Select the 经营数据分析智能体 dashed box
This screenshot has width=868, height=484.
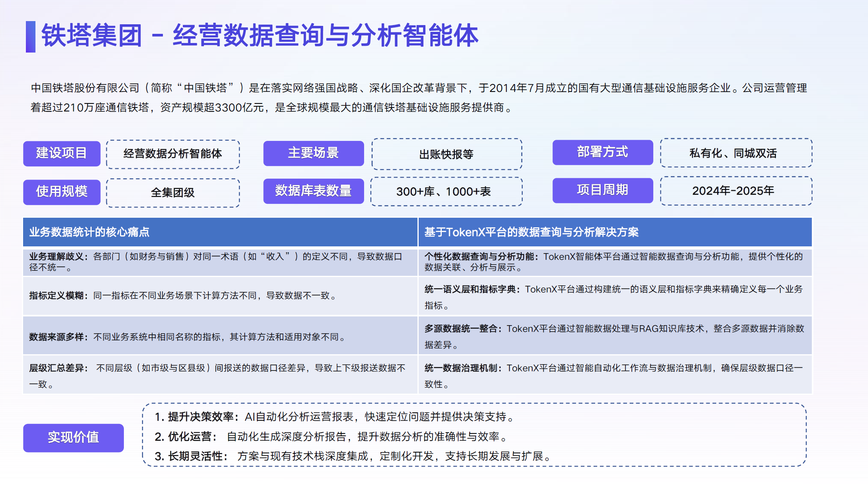[x=173, y=154]
